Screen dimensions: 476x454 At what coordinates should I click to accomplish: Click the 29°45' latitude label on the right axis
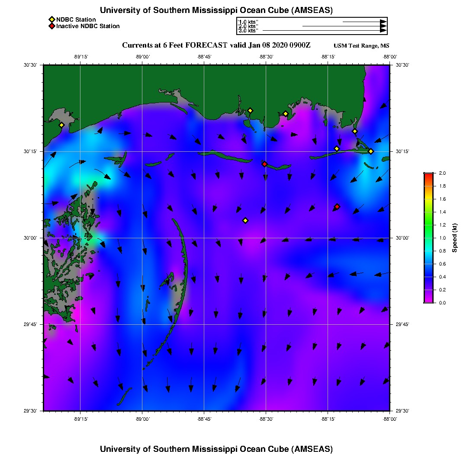pyautogui.click(x=402, y=324)
